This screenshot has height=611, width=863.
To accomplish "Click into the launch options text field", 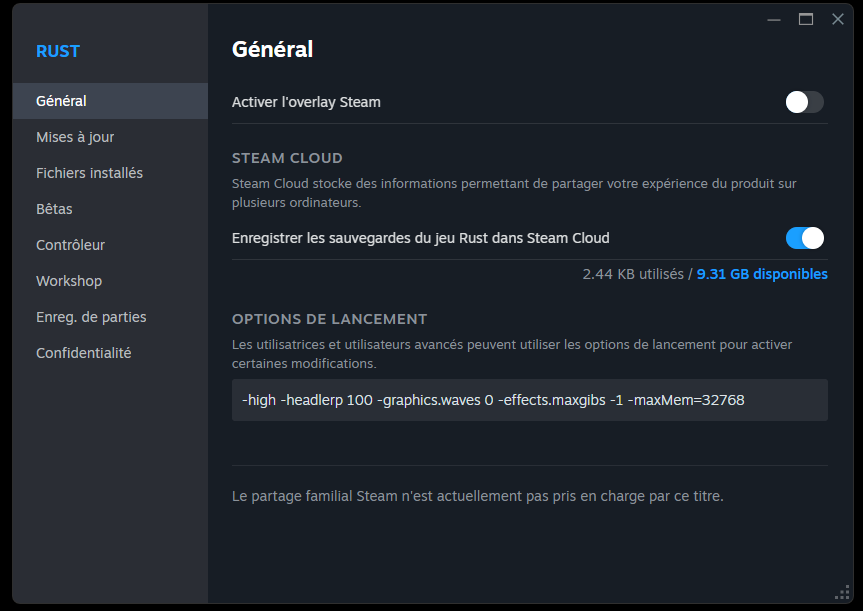I will point(529,400).
